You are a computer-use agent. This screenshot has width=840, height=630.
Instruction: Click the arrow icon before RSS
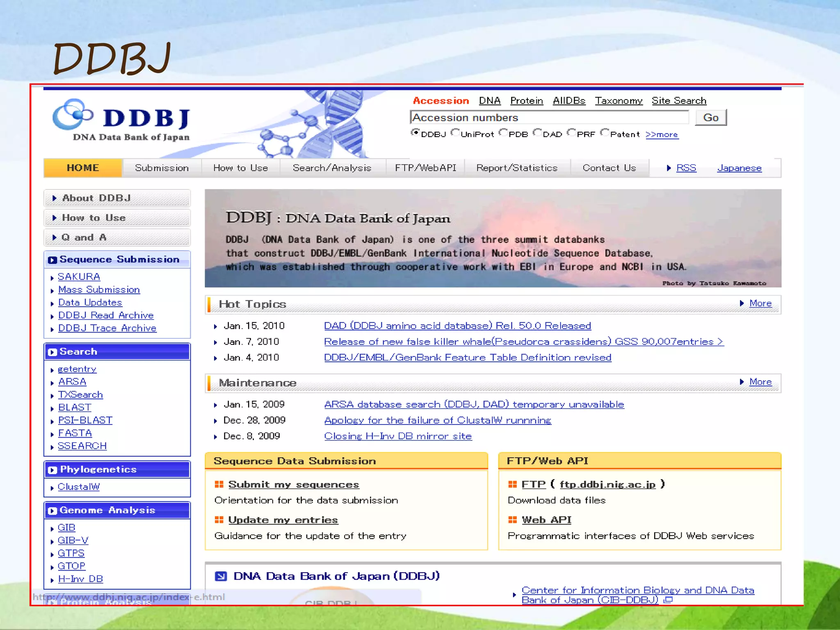(x=669, y=168)
